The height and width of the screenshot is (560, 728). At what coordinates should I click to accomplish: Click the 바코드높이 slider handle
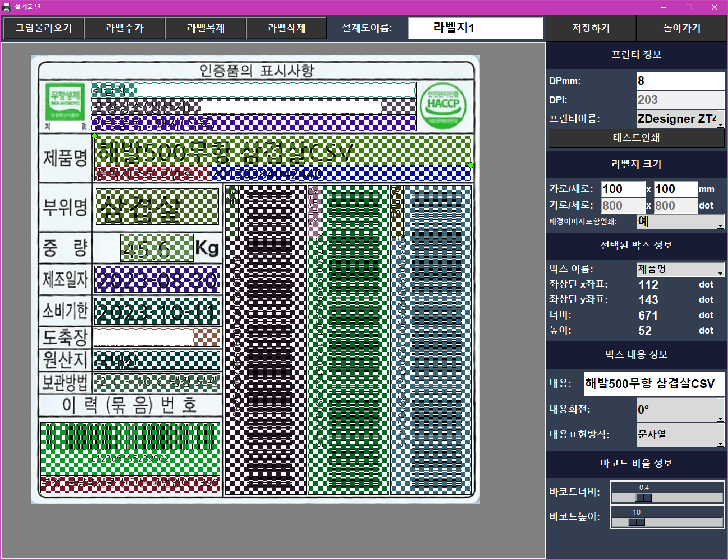[x=637, y=522]
